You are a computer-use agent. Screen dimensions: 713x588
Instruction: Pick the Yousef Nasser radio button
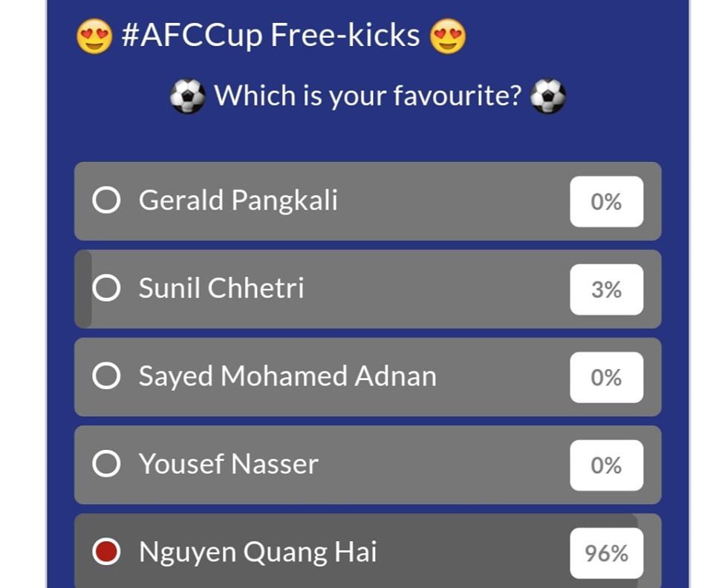coord(106,464)
